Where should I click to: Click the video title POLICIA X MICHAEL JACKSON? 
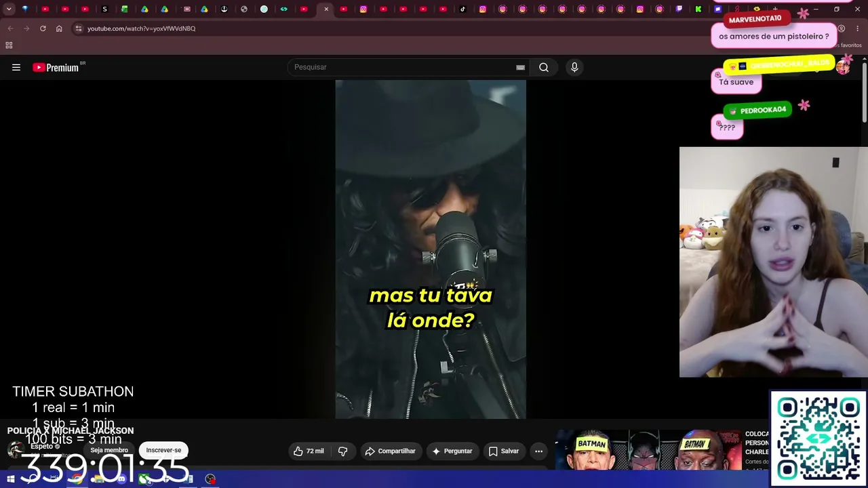(x=71, y=431)
